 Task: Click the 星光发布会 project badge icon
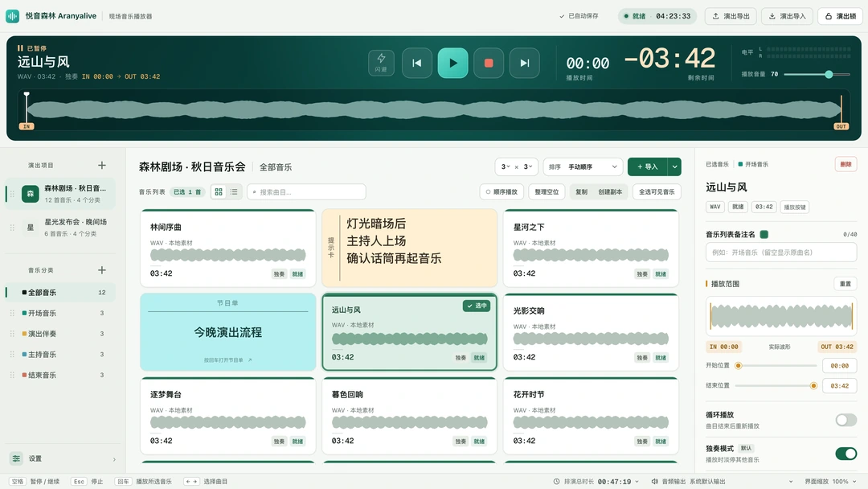coord(31,227)
